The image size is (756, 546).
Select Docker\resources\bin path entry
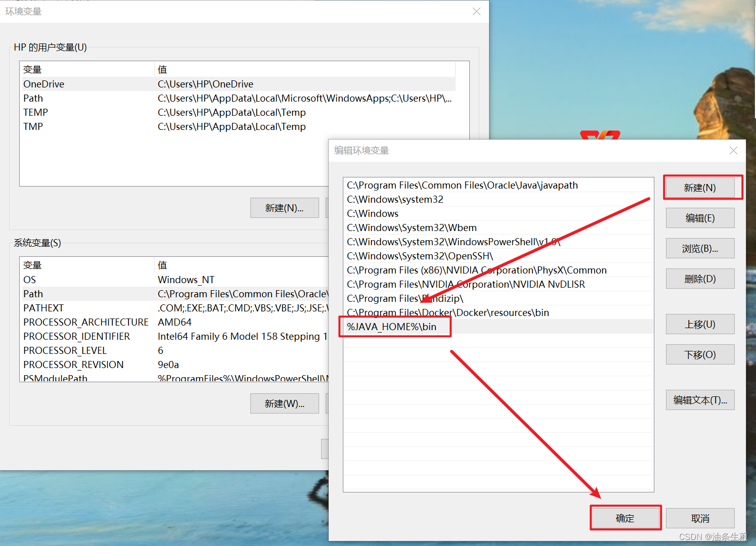[498, 312]
